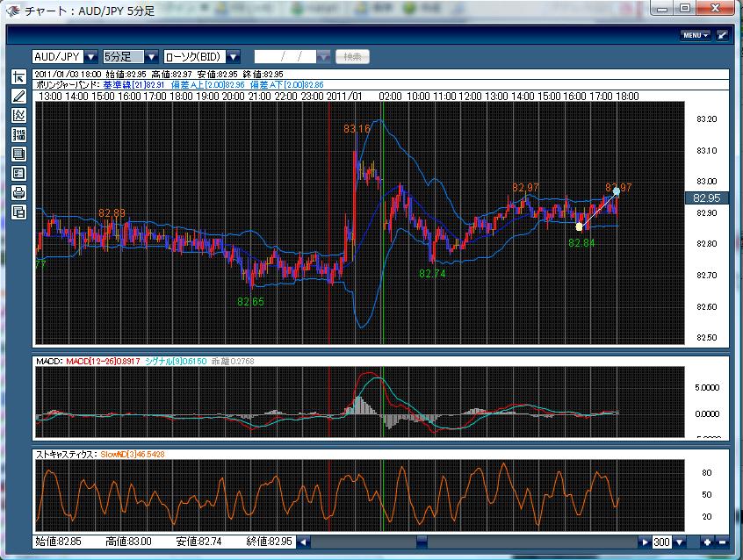Click the シグナル[9]0.6150 label
The image size is (743, 560).
tap(176, 361)
